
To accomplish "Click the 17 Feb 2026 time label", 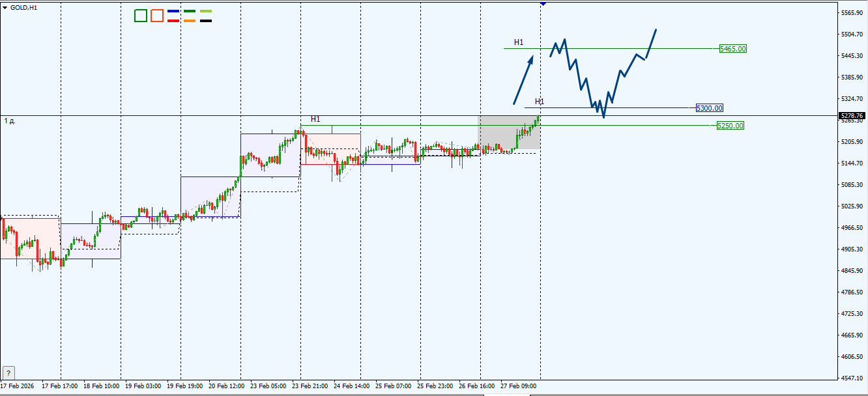I will pyautogui.click(x=17, y=386).
